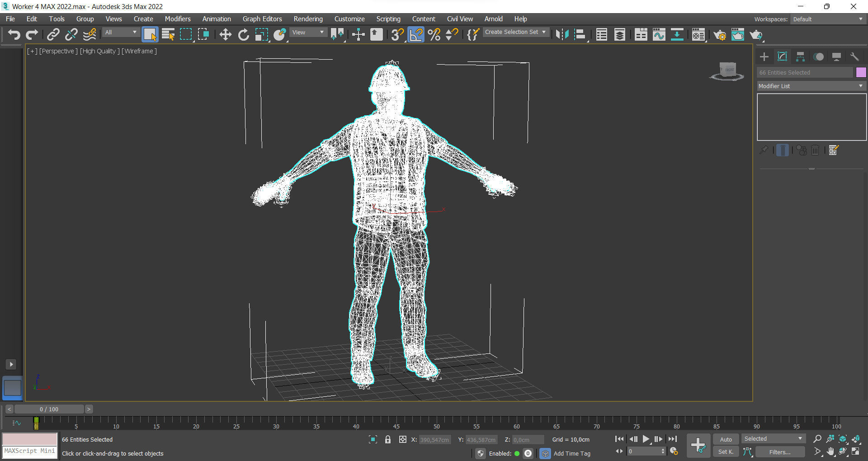This screenshot has height=461, width=868.
Task: Click Add Time Tag
Action: 572,453
